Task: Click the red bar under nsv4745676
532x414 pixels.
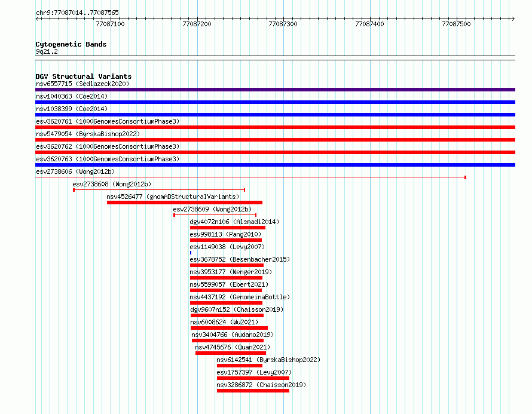Action: [231, 353]
